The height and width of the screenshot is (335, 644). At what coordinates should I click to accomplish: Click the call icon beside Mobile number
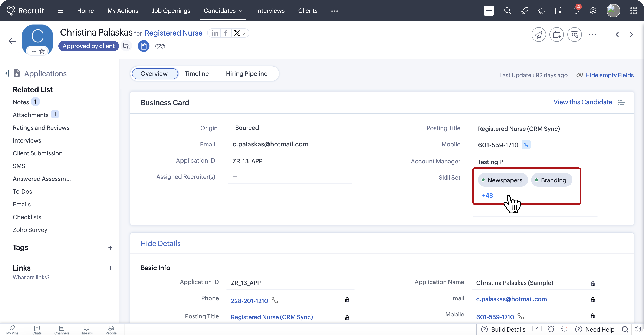(x=526, y=145)
